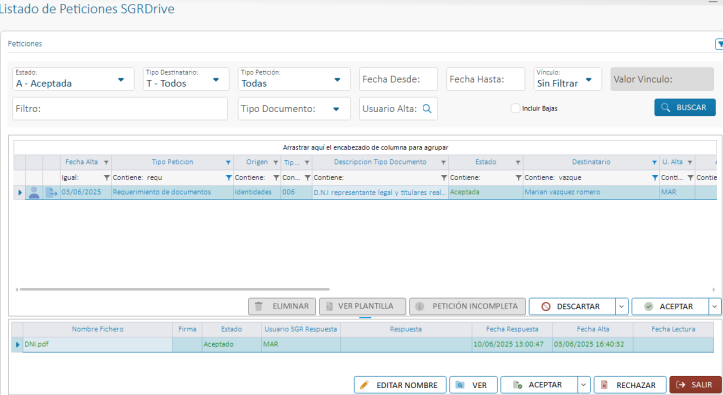Image resolution: width=723 pixels, height=395 pixels.
Task: Click the user icon in the 03/06/2025 row
Action: click(x=34, y=192)
